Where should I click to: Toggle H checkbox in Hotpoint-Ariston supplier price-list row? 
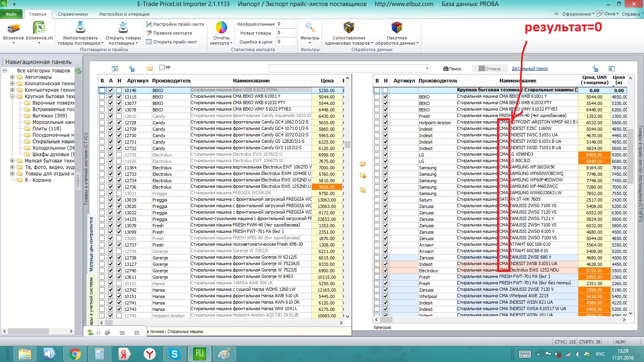[x=386, y=123]
